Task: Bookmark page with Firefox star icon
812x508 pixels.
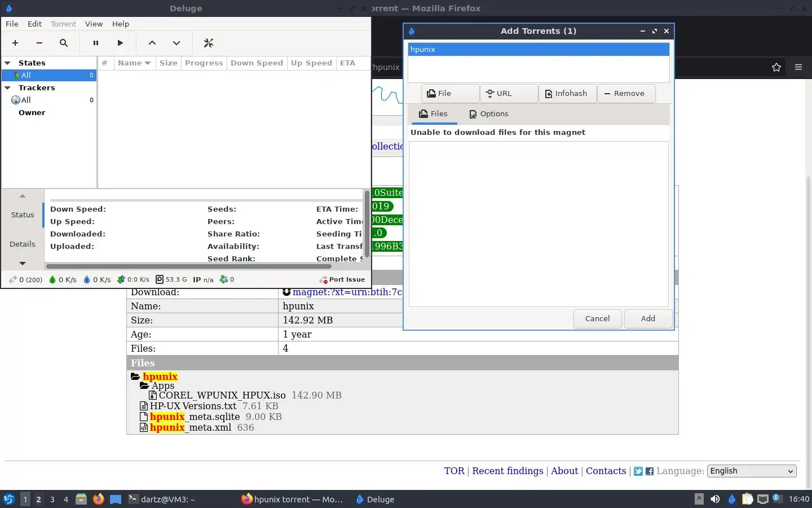Action: pyautogui.click(x=776, y=67)
